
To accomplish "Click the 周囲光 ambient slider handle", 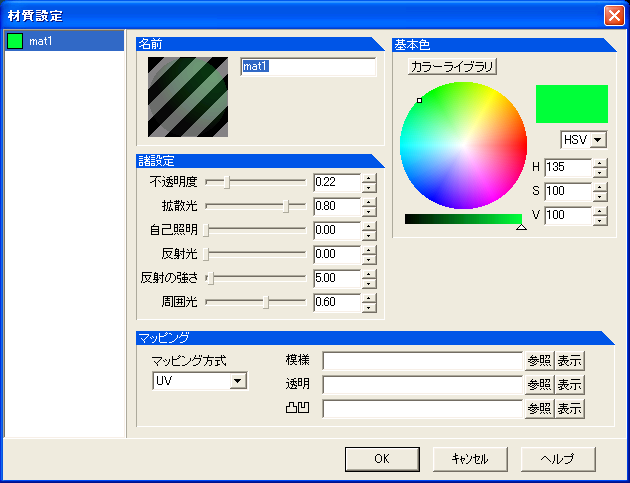I will (266, 302).
